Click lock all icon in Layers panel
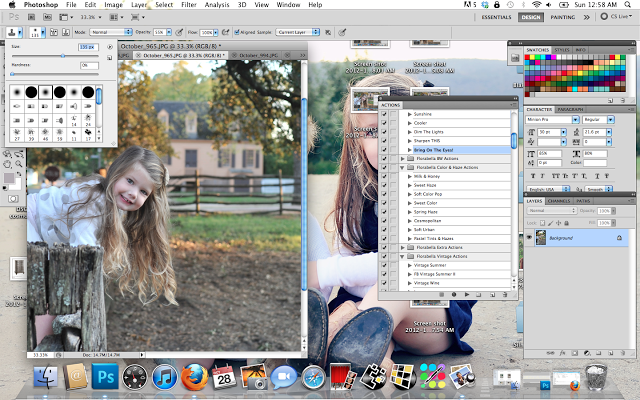Screen dimensions: 640x400 566,223
